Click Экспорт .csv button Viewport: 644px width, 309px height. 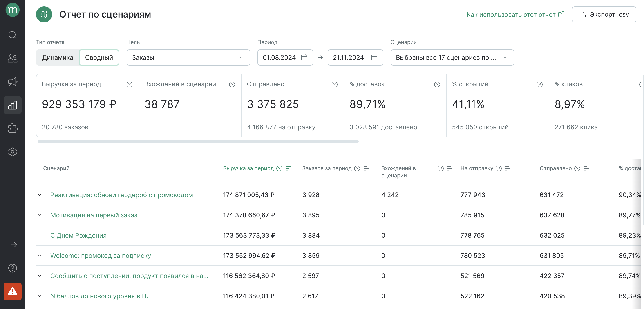tap(604, 14)
